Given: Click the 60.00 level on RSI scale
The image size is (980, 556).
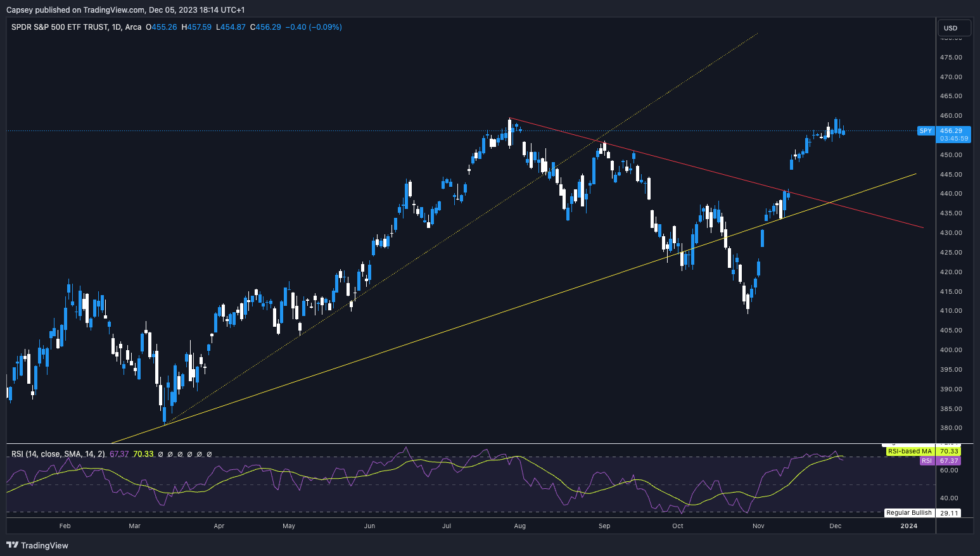Looking at the screenshot, I should 949,471.
